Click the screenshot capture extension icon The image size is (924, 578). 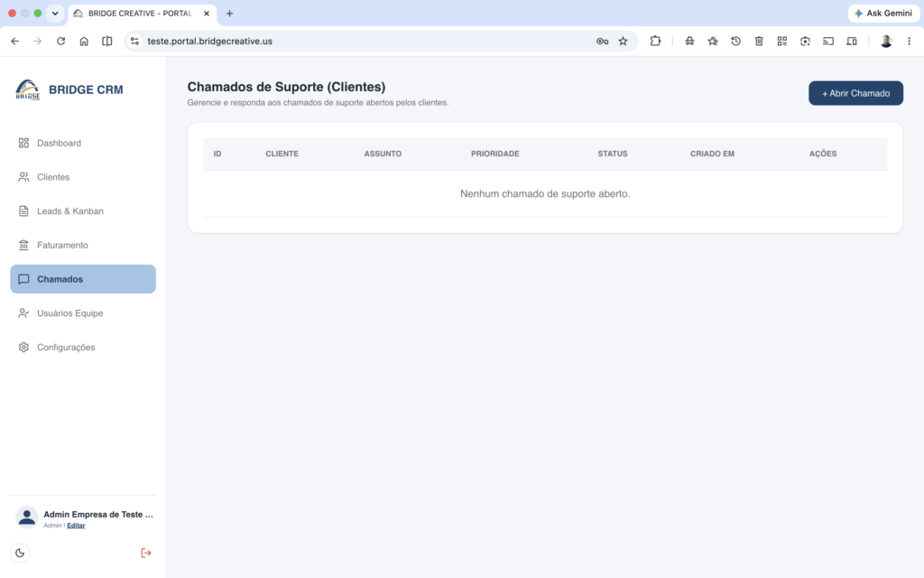(x=805, y=42)
